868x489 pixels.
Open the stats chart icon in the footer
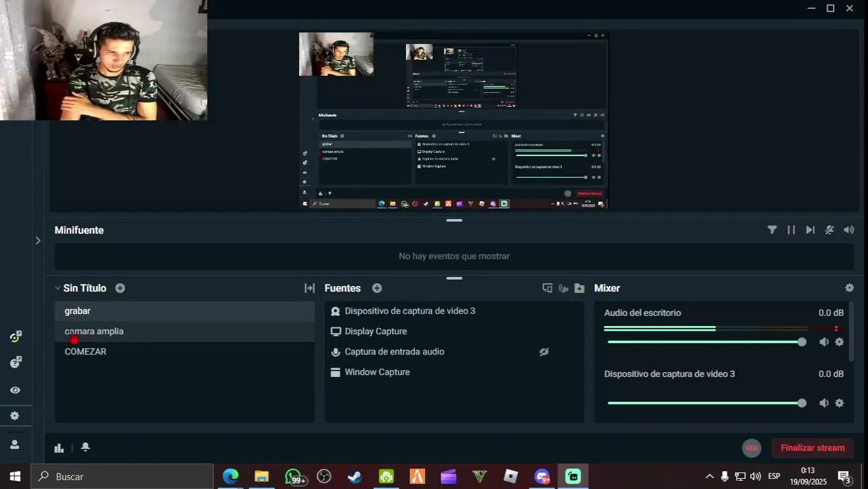(x=59, y=448)
